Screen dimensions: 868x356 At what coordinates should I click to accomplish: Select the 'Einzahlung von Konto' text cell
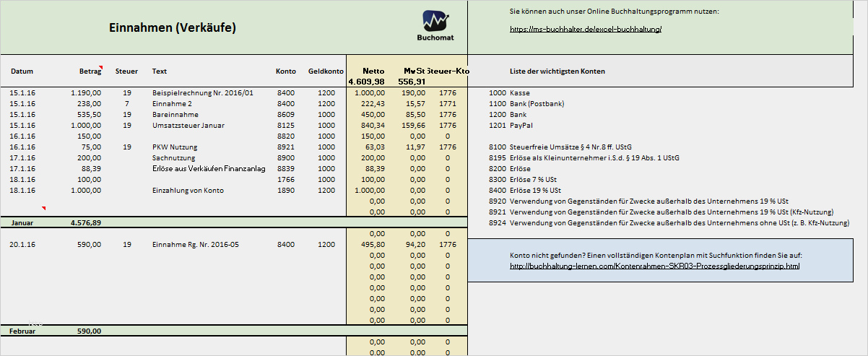click(188, 190)
